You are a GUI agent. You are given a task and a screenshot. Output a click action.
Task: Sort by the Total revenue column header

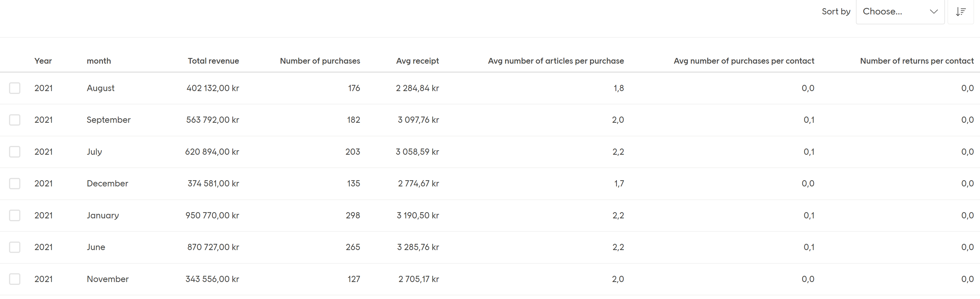tap(213, 61)
